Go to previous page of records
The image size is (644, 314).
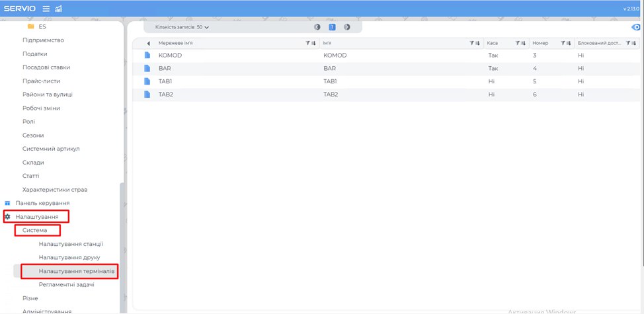point(317,27)
